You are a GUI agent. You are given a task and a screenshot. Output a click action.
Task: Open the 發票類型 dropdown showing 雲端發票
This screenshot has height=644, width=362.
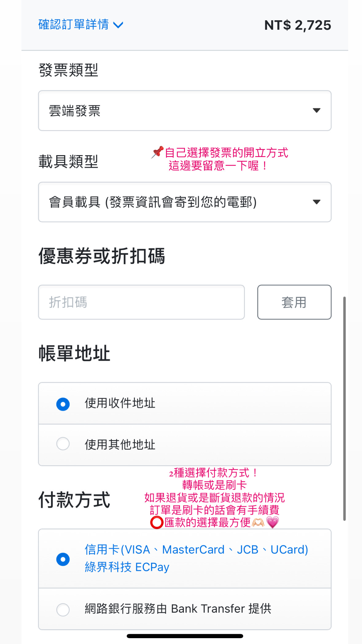184,111
